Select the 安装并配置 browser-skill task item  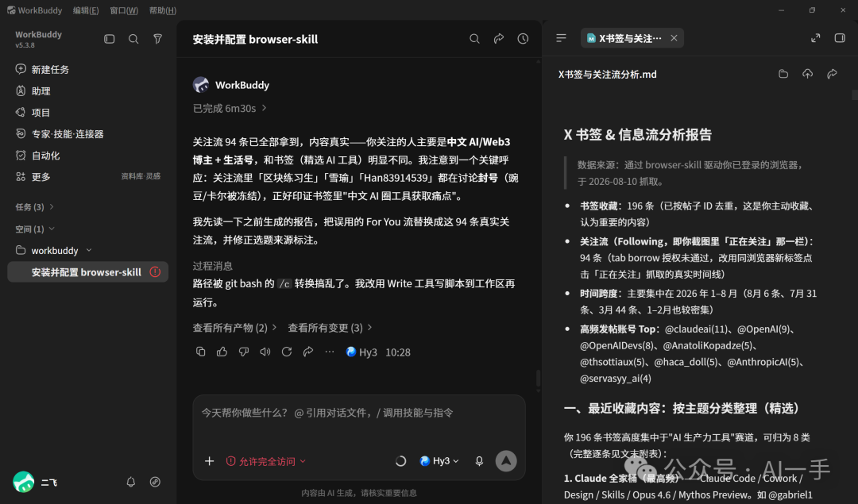(x=87, y=271)
